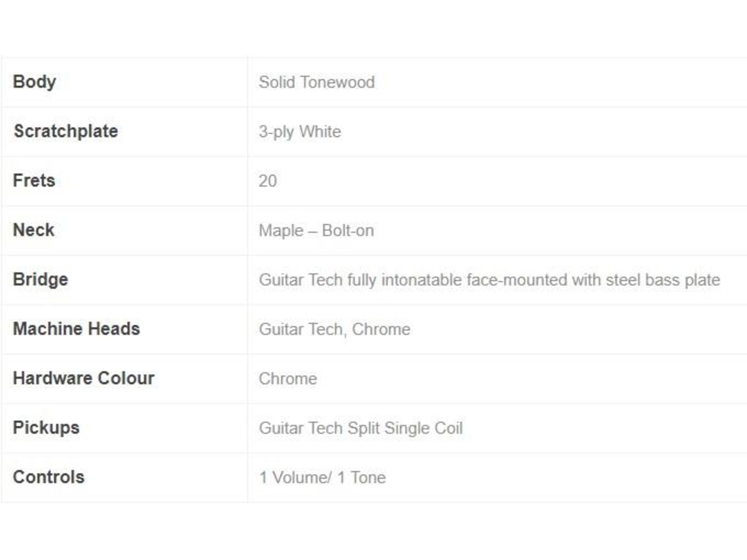Select the 3-ply White value
This screenshot has height=560, width=747.
[300, 132]
